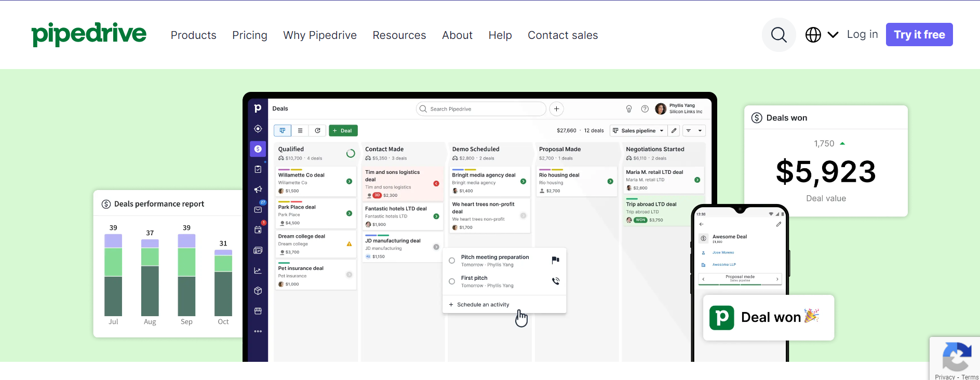Open the Rio housing deal card
This screenshot has width=980, height=380.
(576, 182)
